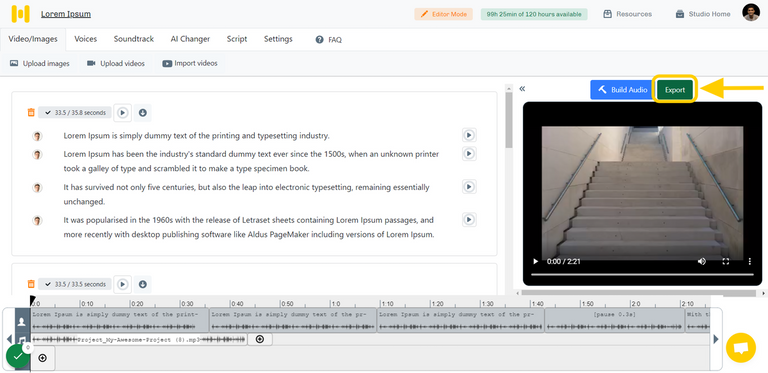Click voice avatar beside 'It has survived not only'

(x=37, y=187)
